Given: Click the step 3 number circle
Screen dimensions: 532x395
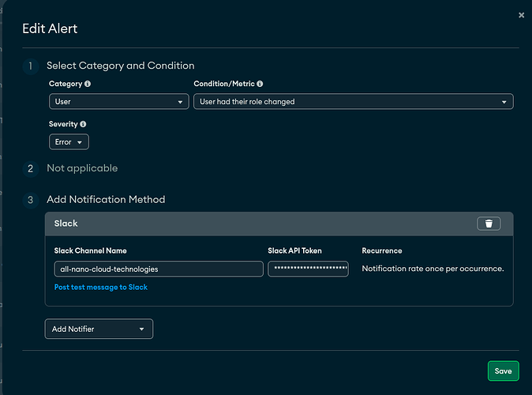Looking at the screenshot, I should pyautogui.click(x=31, y=201).
